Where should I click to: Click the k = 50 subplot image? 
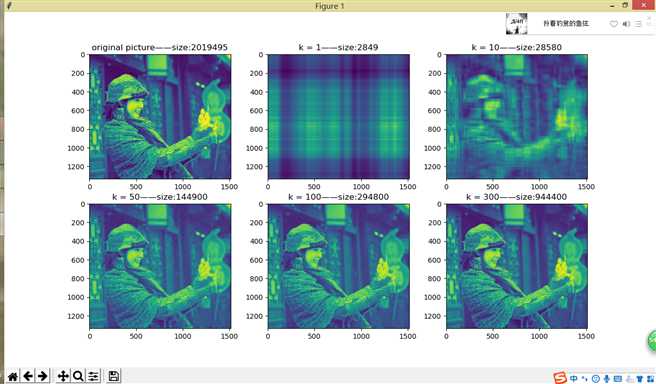click(x=160, y=266)
